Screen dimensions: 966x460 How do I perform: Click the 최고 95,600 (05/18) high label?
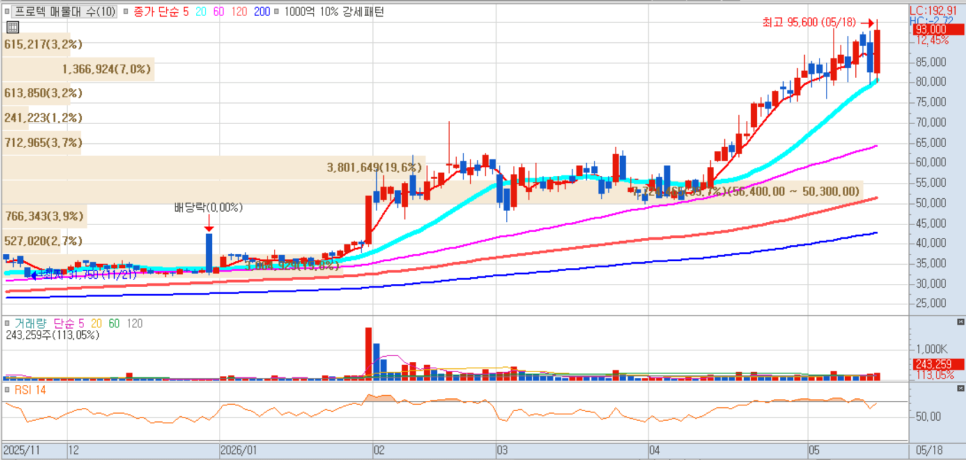809,23
